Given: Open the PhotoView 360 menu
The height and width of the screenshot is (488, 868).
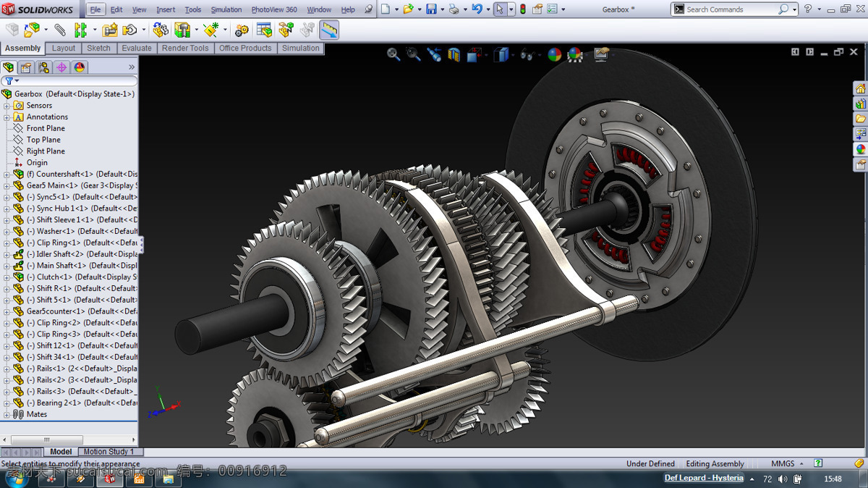Looking at the screenshot, I should (274, 9).
